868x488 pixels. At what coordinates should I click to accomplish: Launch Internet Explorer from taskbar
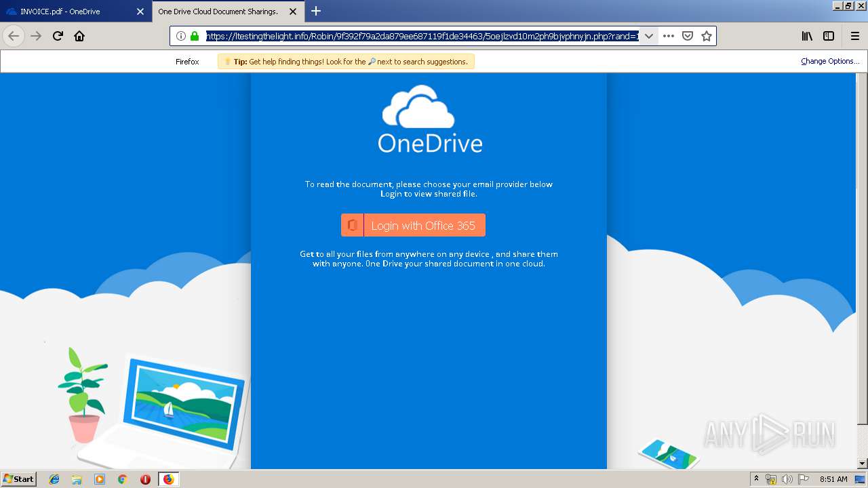[x=54, y=479]
